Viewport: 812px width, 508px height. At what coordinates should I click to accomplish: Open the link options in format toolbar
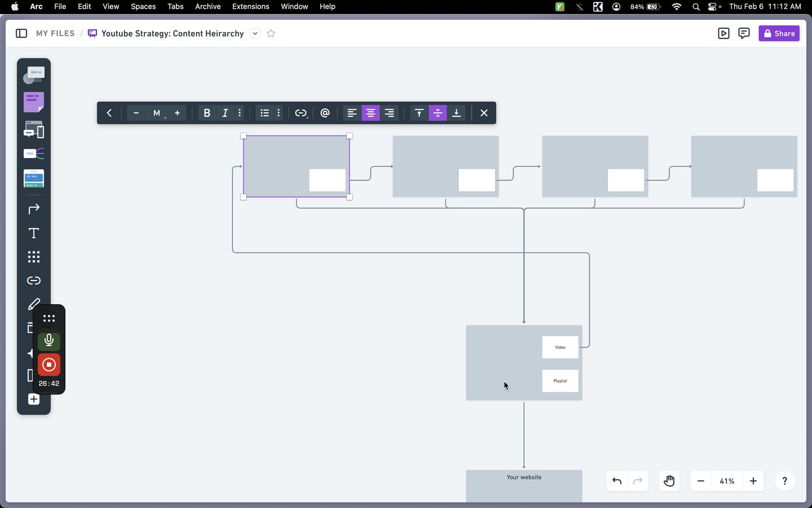pos(301,113)
